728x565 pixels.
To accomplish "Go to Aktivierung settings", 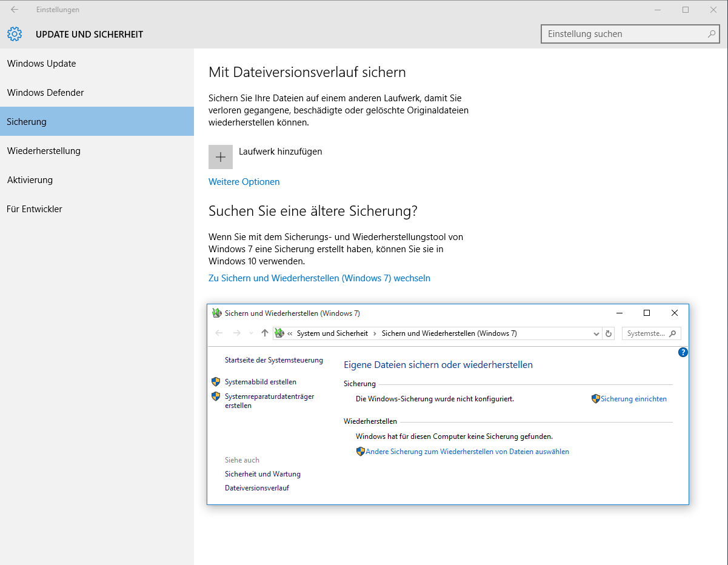I will tap(97, 180).
